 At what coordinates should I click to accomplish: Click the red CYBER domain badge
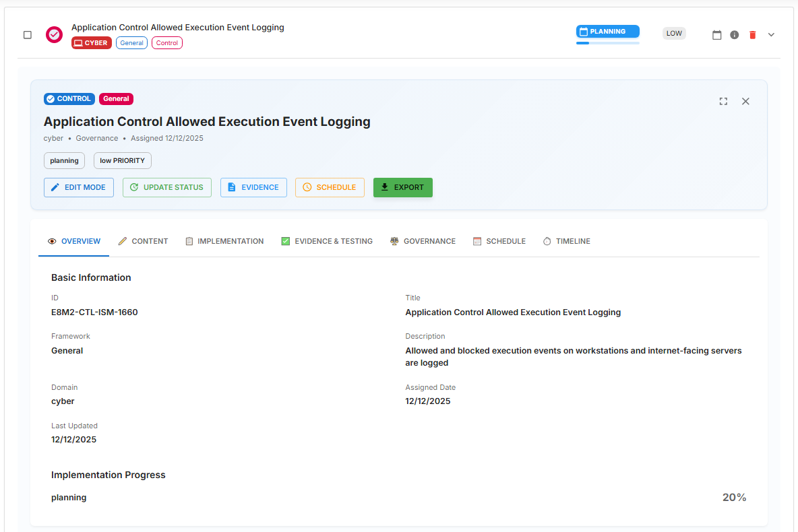(x=92, y=43)
